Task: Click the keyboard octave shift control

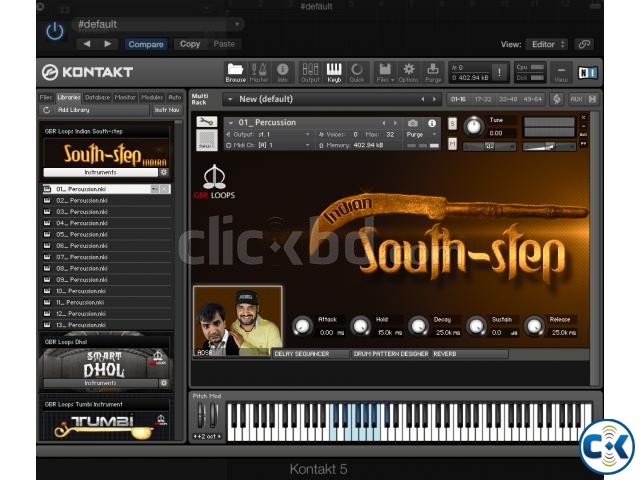Action: click(x=207, y=436)
